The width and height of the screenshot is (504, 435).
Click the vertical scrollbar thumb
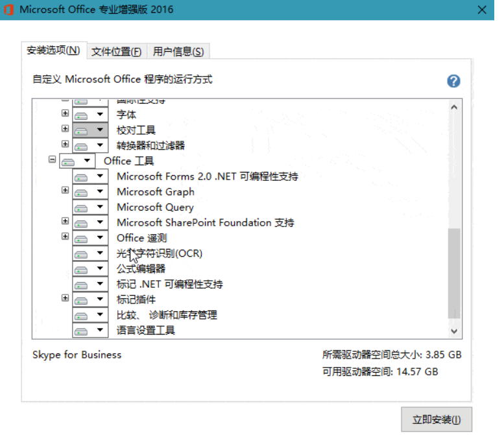click(454, 273)
